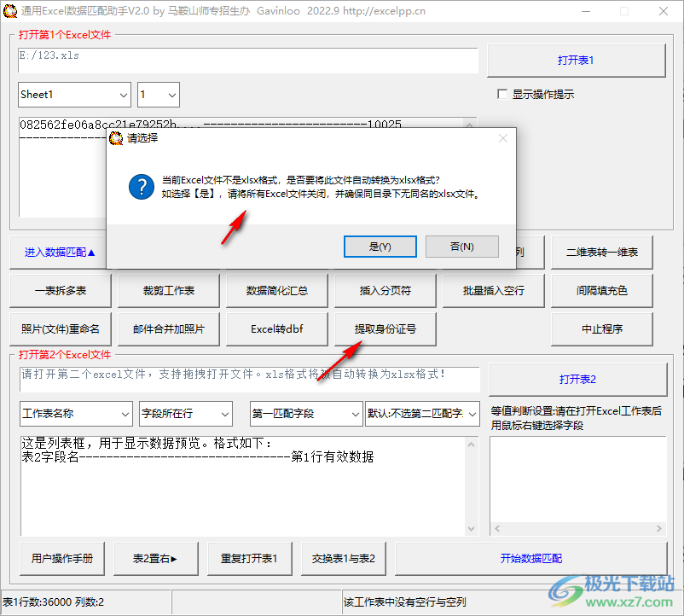Click the status bar text 表1行数:36000 列数:2
Screen dimensions: 684x616
pyautogui.click(x=54, y=602)
